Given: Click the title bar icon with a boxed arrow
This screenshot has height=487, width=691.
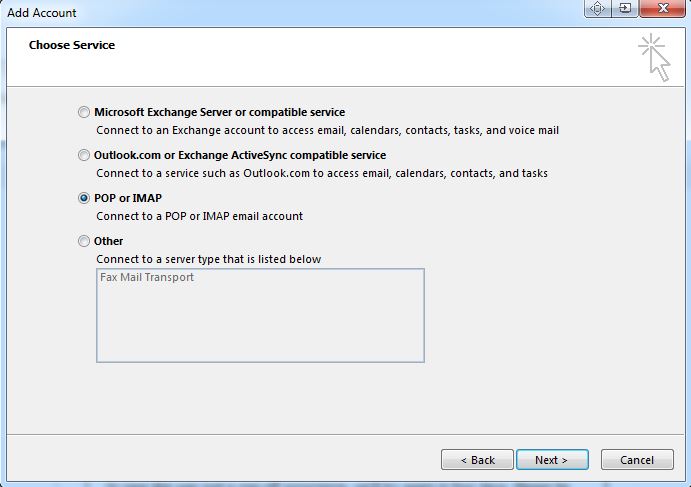Looking at the screenshot, I should click(x=625, y=8).
